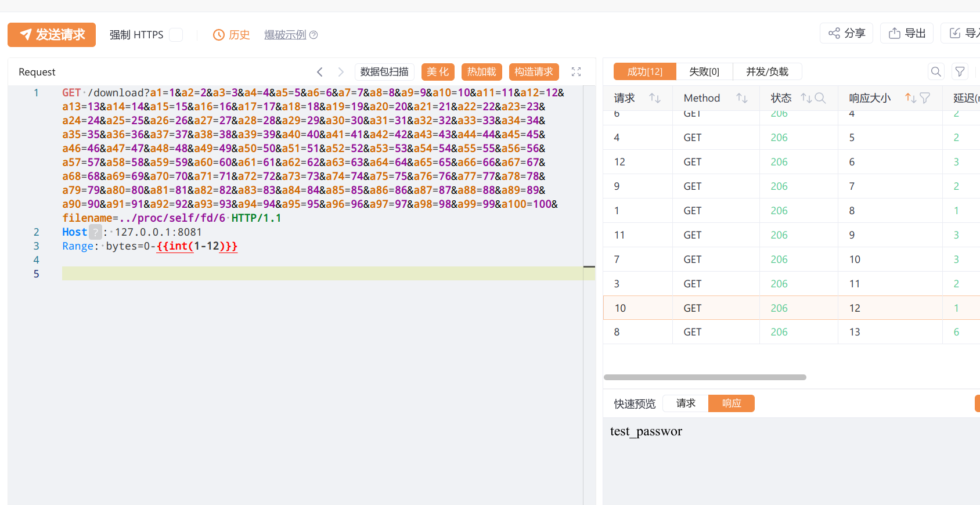Go to next request with right chevron
This screenshot has height=505, width=980.
tap(341, 72)
